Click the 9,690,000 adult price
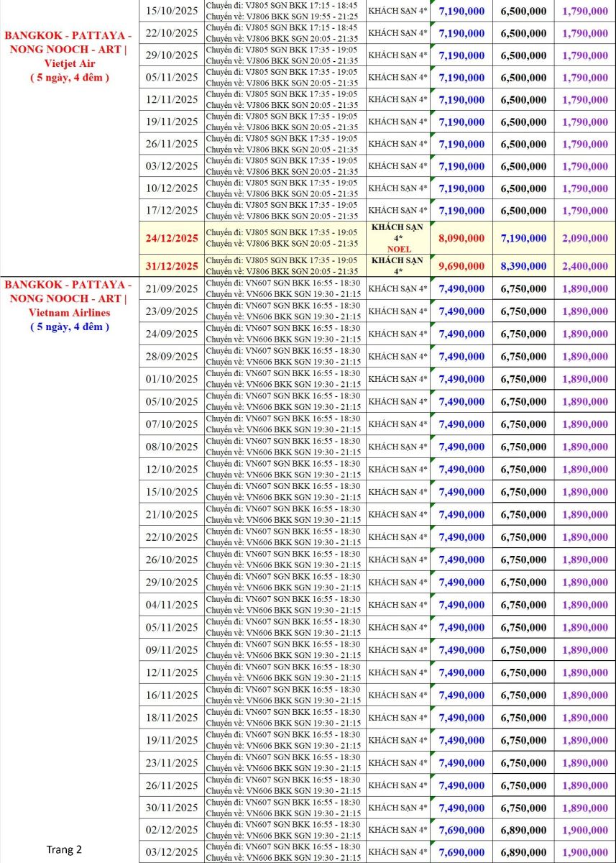 461,266
